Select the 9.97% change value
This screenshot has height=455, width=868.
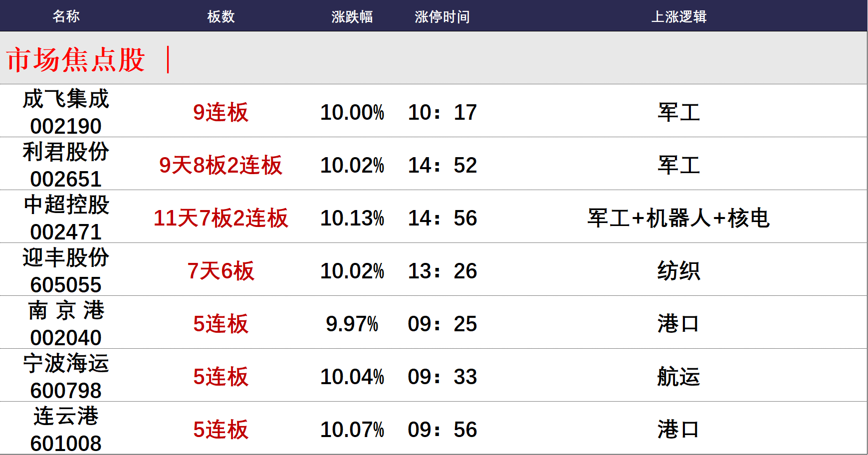(x=352, y=324)
